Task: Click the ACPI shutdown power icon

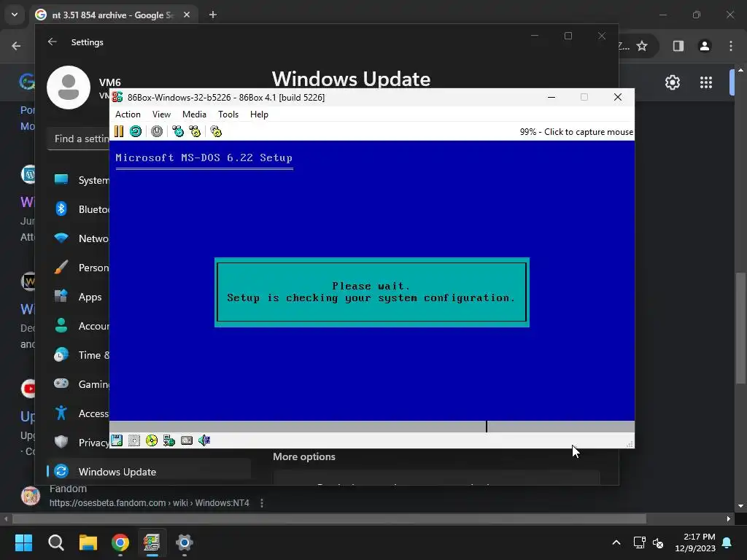Action: coord(157,131)
